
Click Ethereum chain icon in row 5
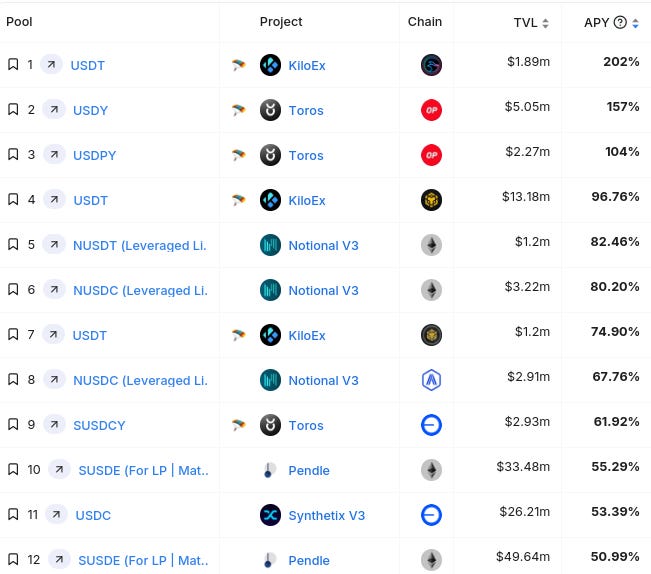pyautogui.click(x=431, y=245)
